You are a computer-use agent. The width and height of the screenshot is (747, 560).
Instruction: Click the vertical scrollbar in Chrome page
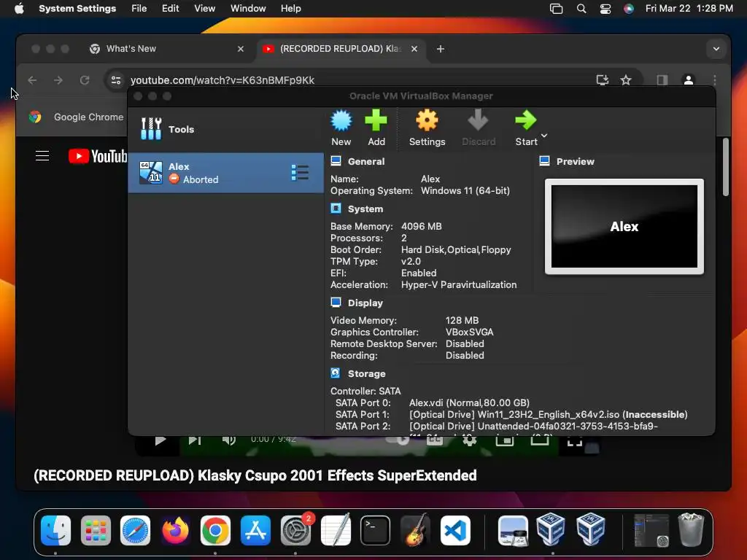coord(725,167)
